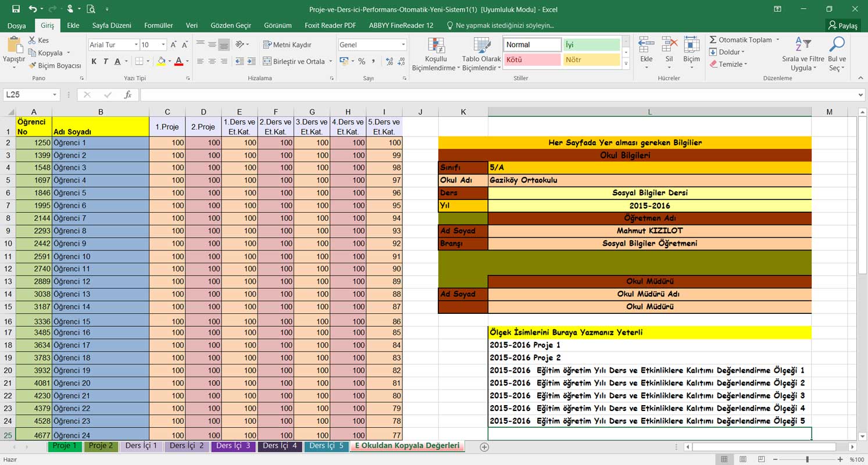Image resolution: width=868 pixels, height=465 pixels.
Task: Click the Undo arrow icon
Action: pos(33,9)
